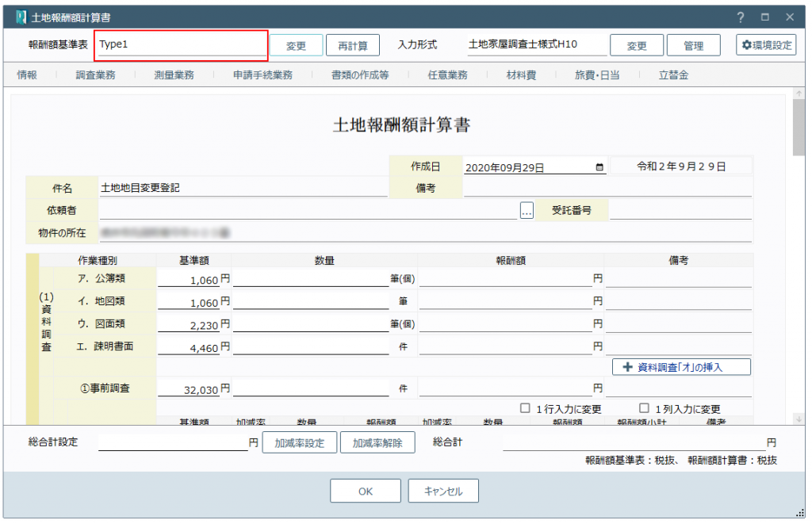The image size is (812, 524).
Task: Click 変更 button next to 入力形式
Action: coord(637,45)
